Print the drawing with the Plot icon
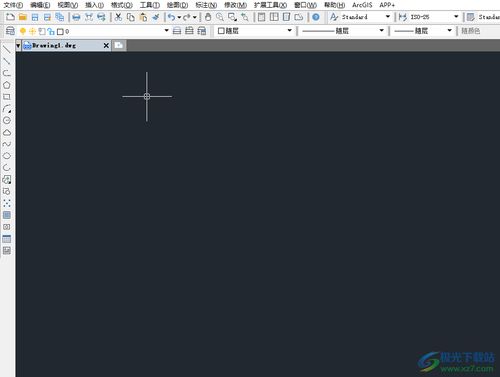Image resolution: width=500 pixels, height=377 pixels. (x=76, y=17)
